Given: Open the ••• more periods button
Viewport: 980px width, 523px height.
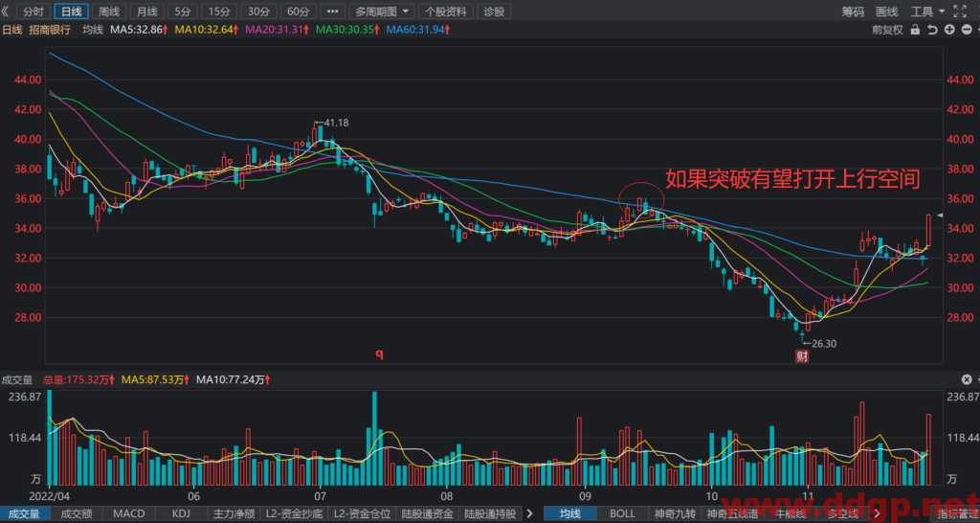Looking at the screenshot, I should point(332,11).
